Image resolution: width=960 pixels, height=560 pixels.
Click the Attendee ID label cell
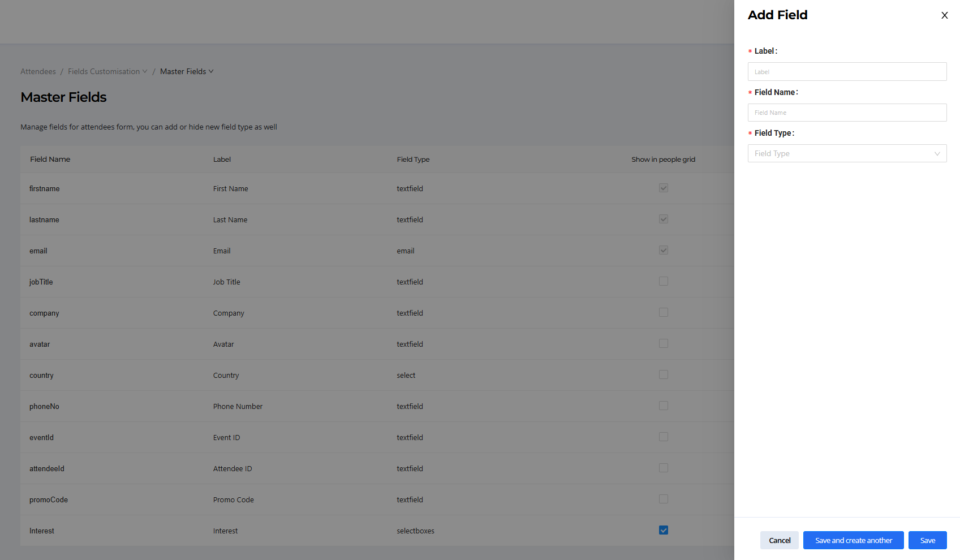pyautogui.click(x=233, y=469)
